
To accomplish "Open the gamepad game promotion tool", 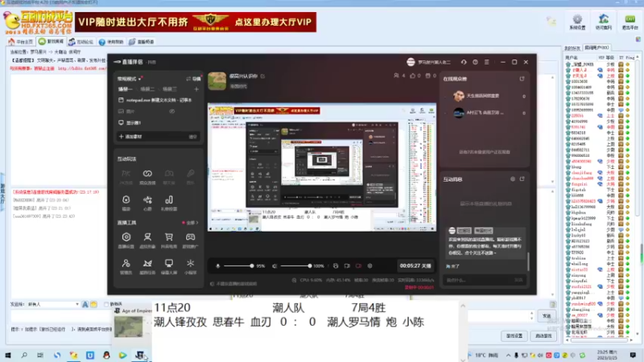I will point(190,240).
